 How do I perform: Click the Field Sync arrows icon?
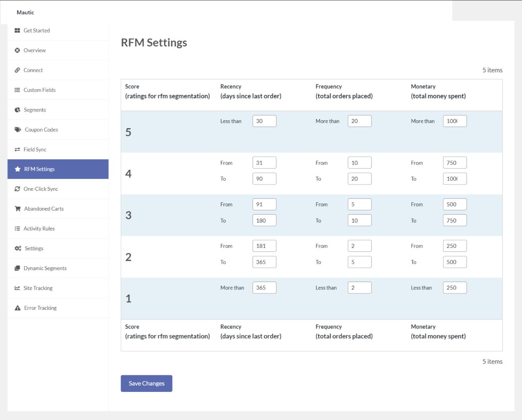click(x=17, y=150)
